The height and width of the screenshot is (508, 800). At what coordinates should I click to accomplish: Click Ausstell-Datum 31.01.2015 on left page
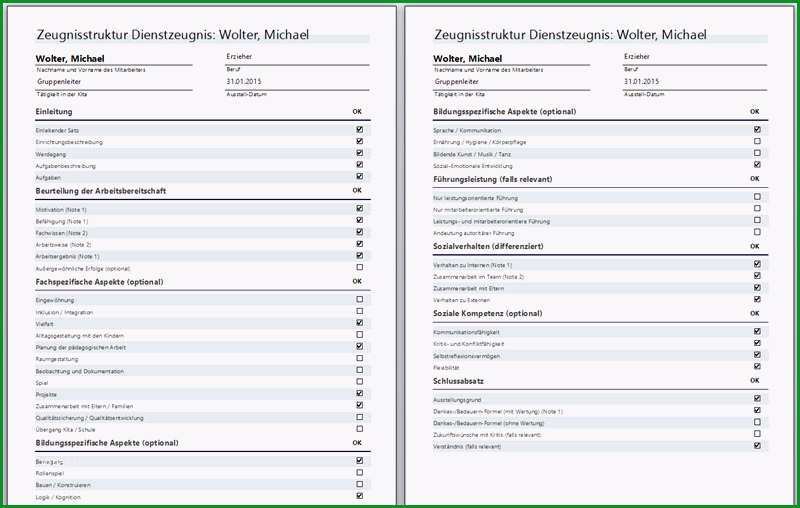coord(297,82)
